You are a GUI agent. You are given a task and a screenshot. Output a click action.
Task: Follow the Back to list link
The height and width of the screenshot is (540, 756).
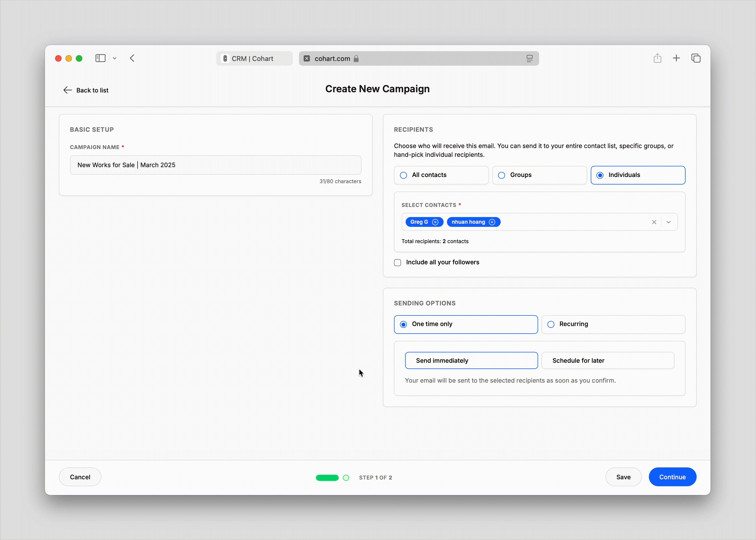point(86,90)
